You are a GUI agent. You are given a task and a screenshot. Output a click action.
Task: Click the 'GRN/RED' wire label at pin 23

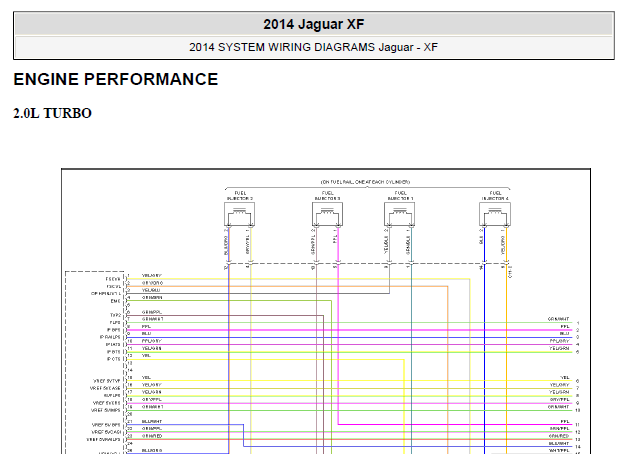pyautogui.click(x=152, y=436)
